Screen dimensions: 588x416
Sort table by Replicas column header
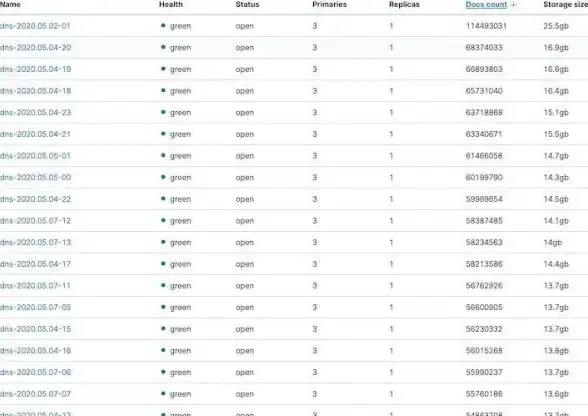point(404,5)
